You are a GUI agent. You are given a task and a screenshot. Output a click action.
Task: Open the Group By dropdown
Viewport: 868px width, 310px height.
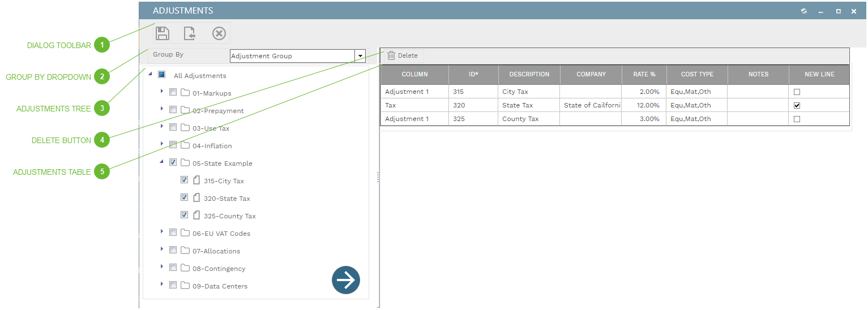coord(360,56)
